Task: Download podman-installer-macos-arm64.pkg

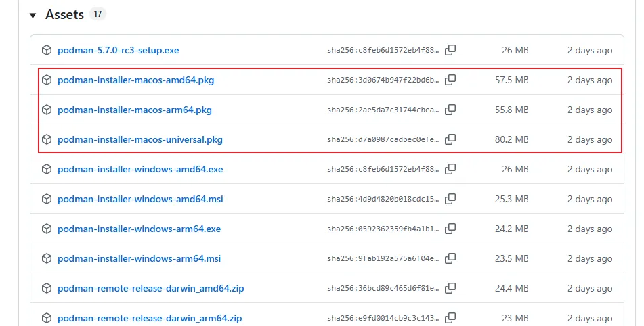Action: (134, 110)
